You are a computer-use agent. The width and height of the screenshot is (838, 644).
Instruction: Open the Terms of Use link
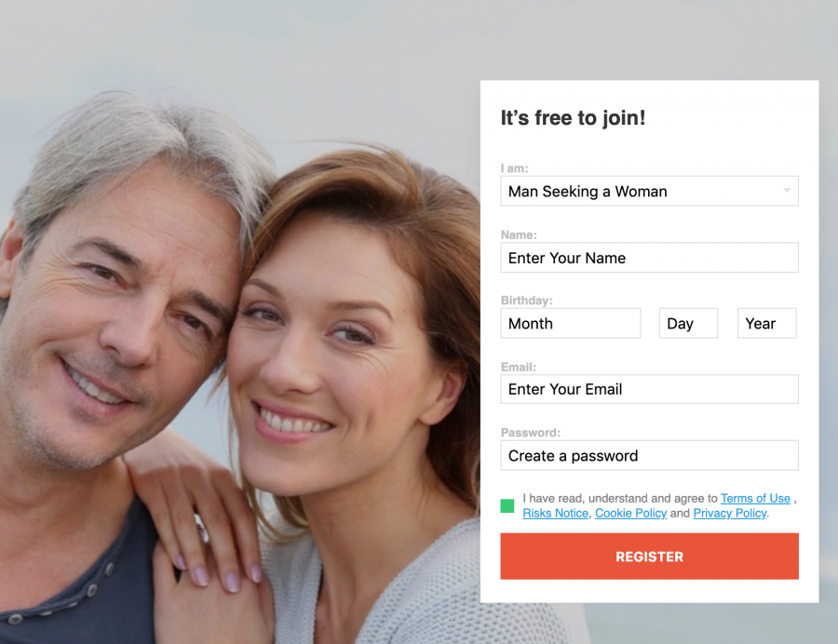755,498
